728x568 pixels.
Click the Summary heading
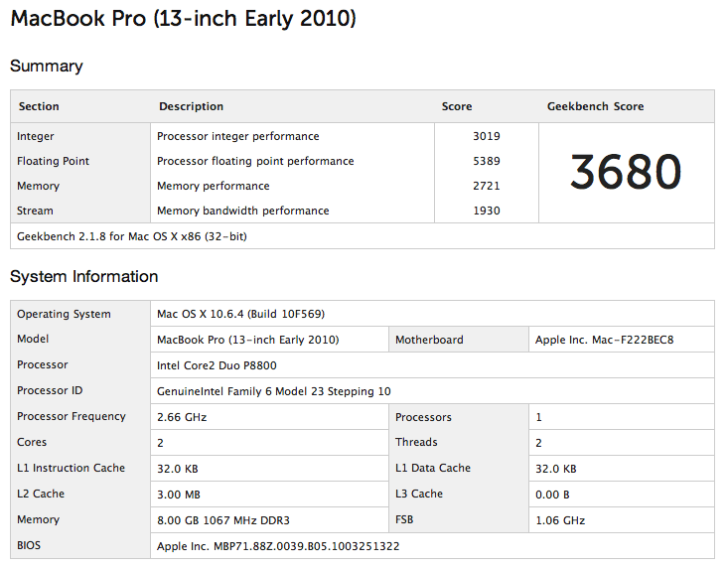tap(47, 67)
